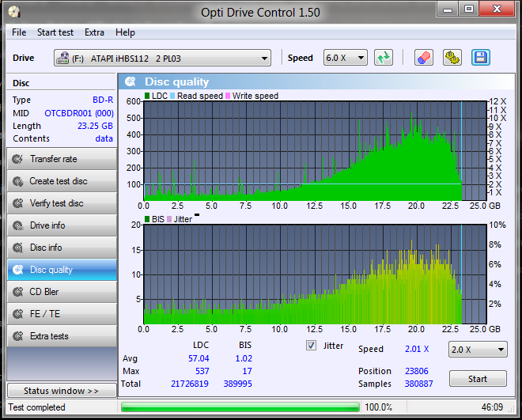
Task: Click the disc icon beside Transfer rate
Action: pos(17,159)
